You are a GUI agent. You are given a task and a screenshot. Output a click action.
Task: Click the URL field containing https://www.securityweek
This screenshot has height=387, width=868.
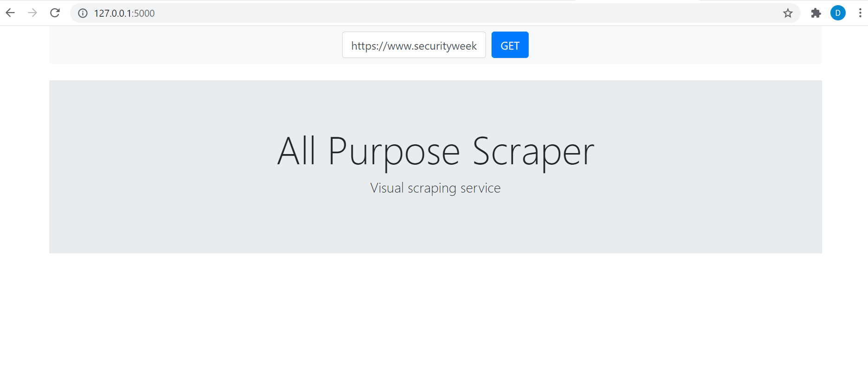(x=414, y=45)
